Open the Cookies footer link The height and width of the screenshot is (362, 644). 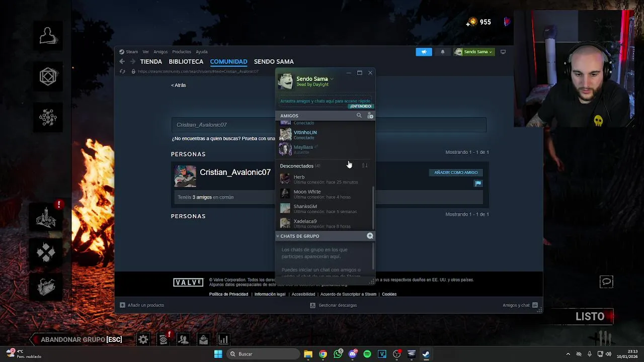coord(389,294)
